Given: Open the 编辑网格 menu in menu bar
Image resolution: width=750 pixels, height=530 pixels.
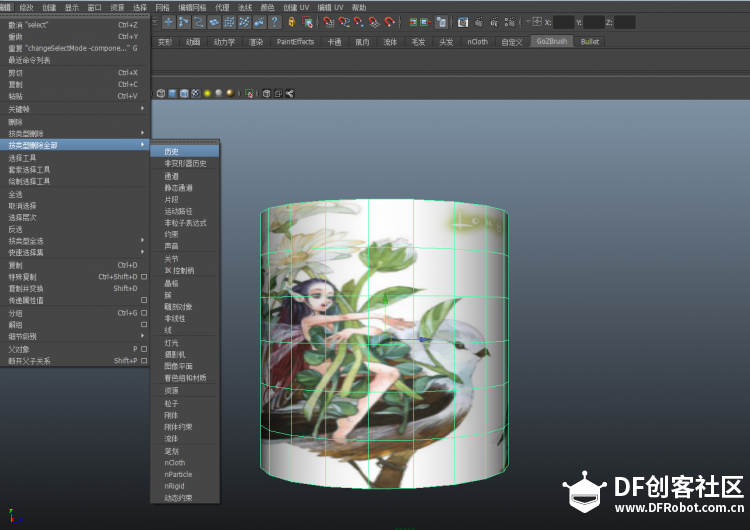Looking at the screenshot, I should pos(192,7).
